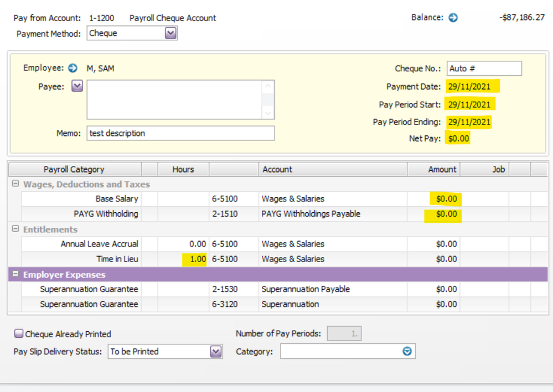The height and width of the screenshot is (392, 553).
Task: Open the Pay Slip Delivery Status dropdown
Action: tap(216, 352)
